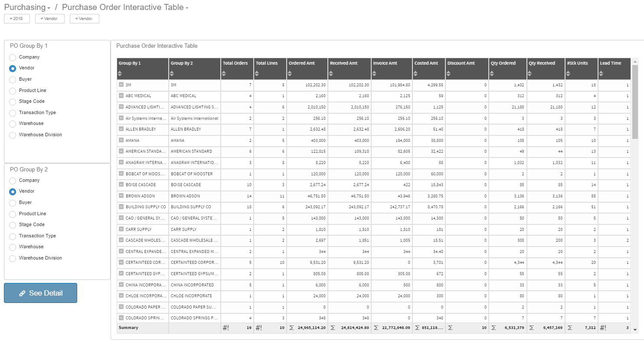The height and width of the screenshot is (342, 644).
Task: Select Buyer in PO Group By 1
Action: click(x=12, y=79)
